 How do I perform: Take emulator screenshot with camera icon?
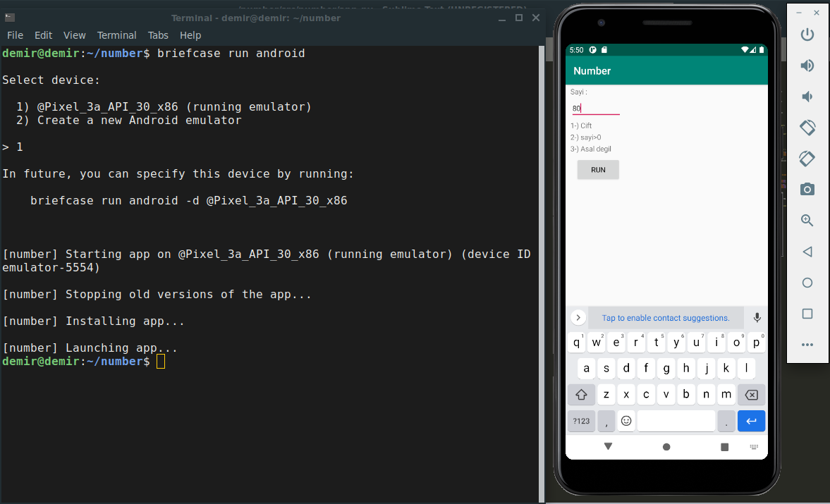tap(807, 190)
